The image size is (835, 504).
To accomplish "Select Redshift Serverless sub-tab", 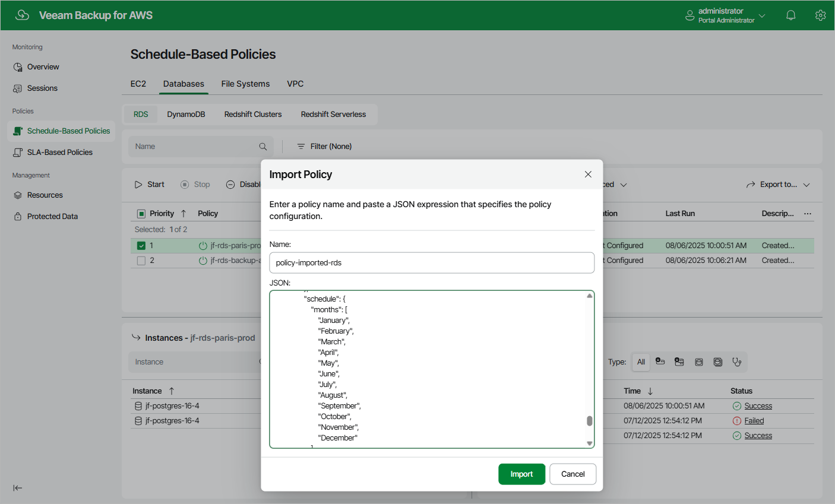I will (333, 115).
